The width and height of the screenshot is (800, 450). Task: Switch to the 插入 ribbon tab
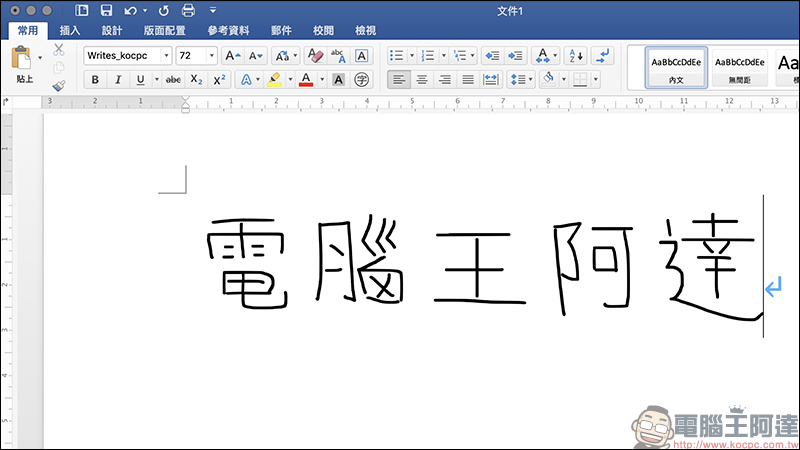70,31
